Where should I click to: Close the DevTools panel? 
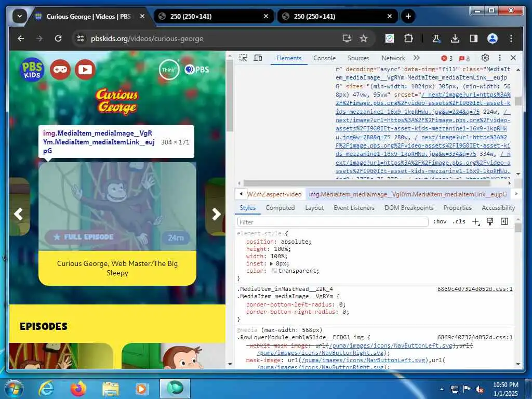513,58
